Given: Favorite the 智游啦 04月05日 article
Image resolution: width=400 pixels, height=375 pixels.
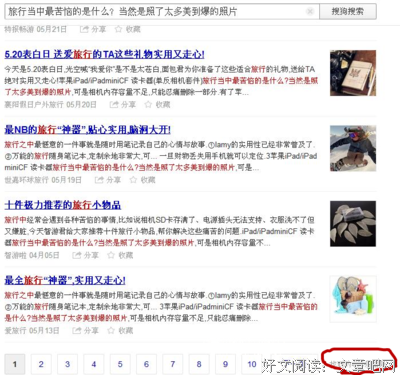Looking at the screenshot, I should 120,255.
